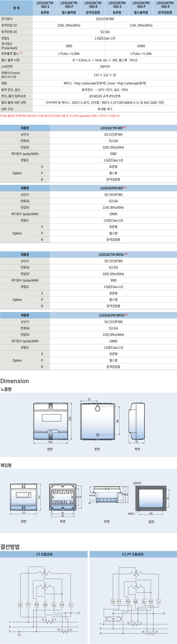The width and height of the screenshot is (177, 644).
Task: Click the 매입형 subheading
Action: 6,465
